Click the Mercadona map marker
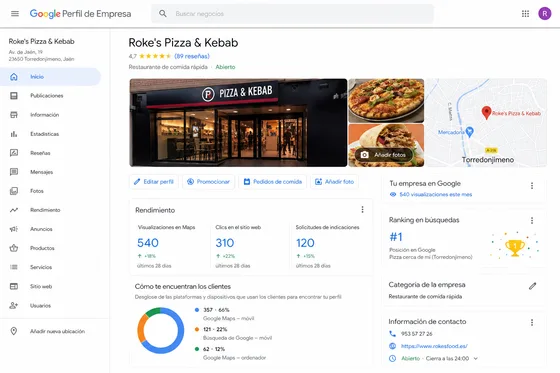 pos(470,132)
